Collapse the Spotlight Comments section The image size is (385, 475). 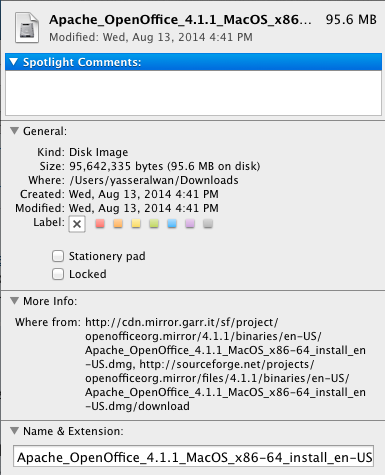tap(14, 62)
